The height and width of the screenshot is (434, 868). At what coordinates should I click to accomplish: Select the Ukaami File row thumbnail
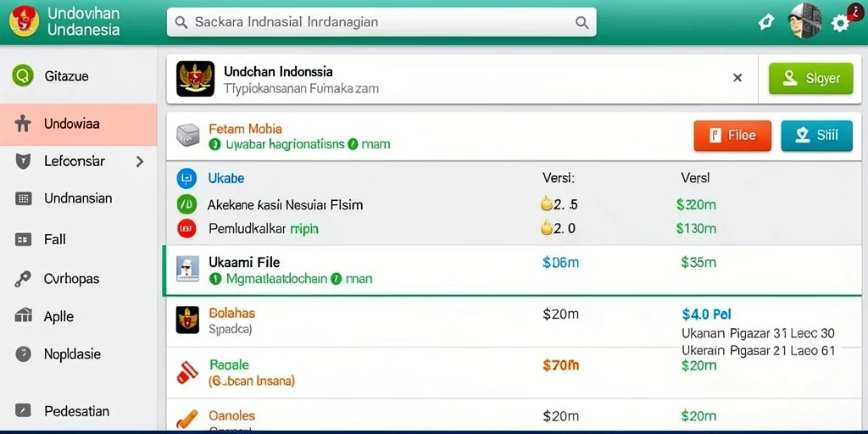point(187,270)
